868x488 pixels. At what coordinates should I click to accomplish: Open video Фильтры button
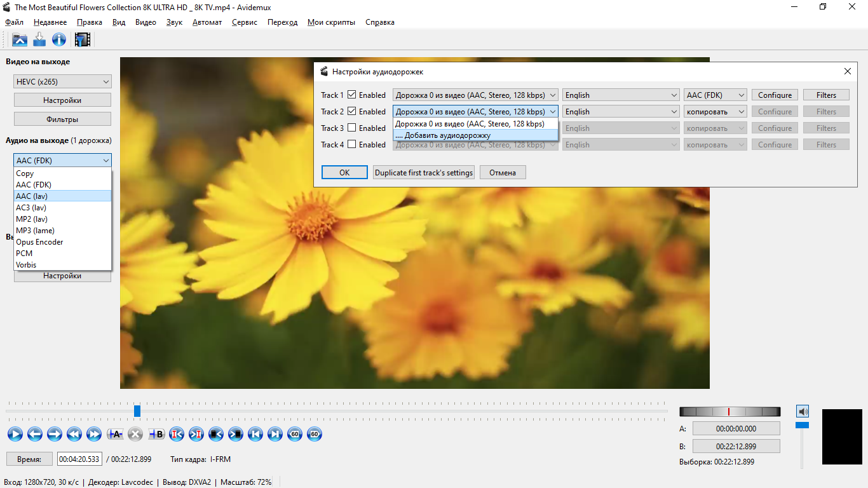click(x=62, y=119)
